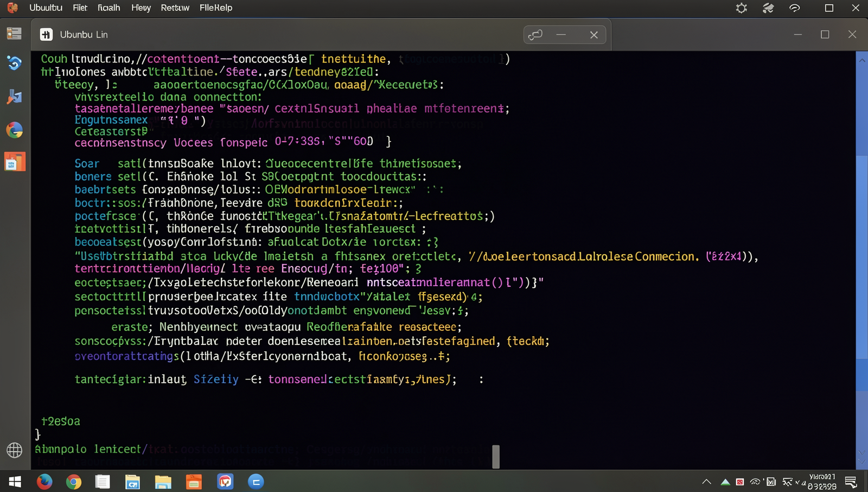Open the orange document app in the sidebar

pyautogui.click(x=15, y=162)
